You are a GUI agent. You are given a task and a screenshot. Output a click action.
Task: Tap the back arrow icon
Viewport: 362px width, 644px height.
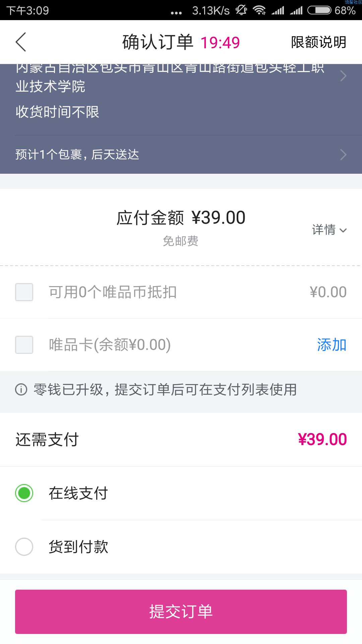[x=21, y=42]
